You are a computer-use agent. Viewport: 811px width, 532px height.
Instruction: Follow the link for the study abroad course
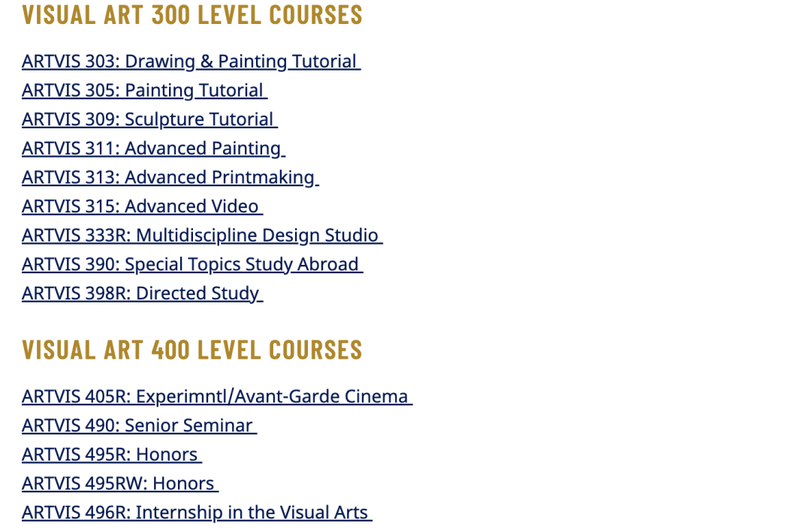[192, 265]
